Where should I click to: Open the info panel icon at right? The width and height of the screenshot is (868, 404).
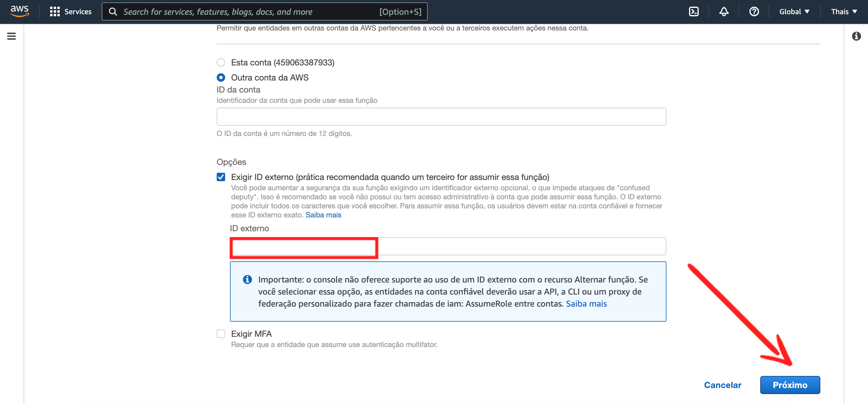[x=856, y=36]
